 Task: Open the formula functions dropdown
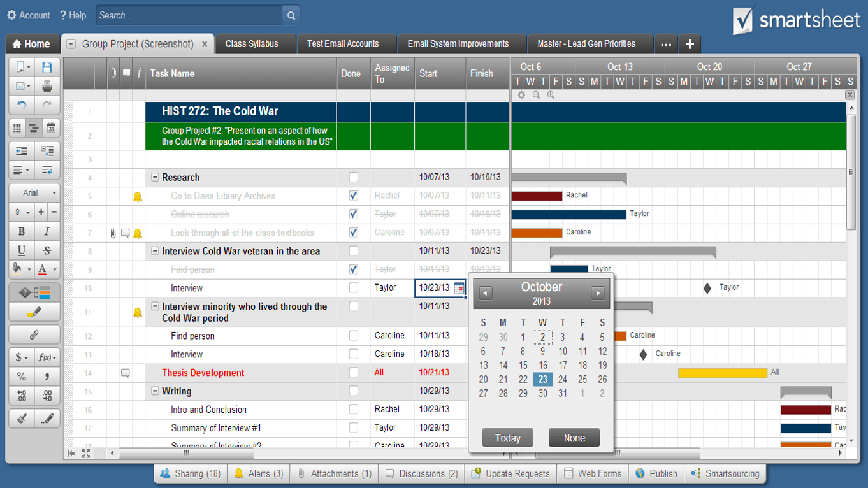tap(47, 357)
